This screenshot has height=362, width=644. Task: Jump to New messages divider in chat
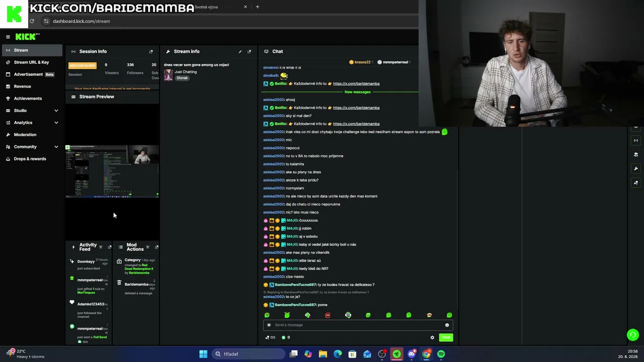click(x=357, y=92)
